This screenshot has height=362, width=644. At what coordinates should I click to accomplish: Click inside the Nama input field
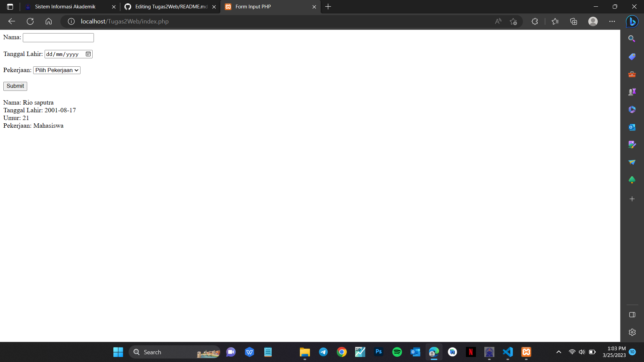coord(58,38)
